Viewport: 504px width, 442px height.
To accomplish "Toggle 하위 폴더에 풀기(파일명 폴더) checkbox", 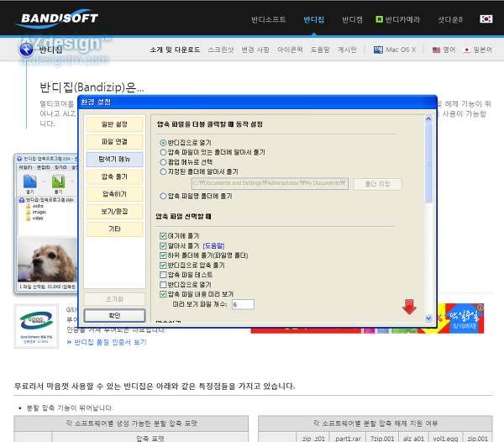I will [163, 255].
